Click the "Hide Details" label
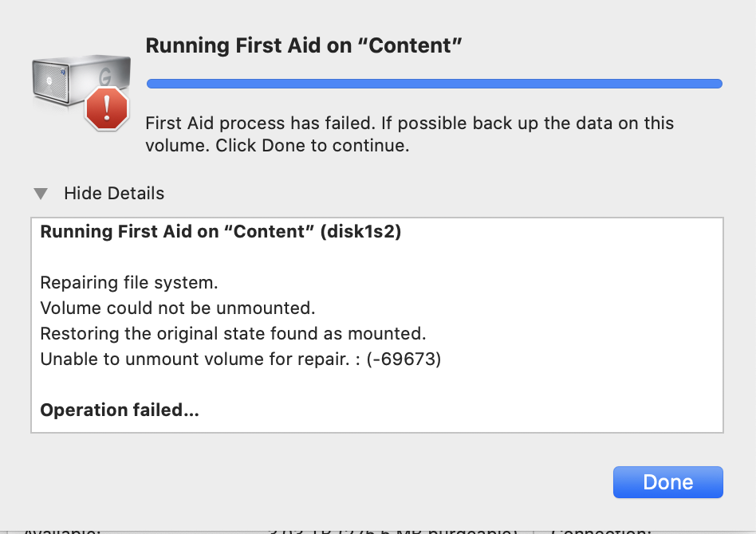 tap(114, 194)
